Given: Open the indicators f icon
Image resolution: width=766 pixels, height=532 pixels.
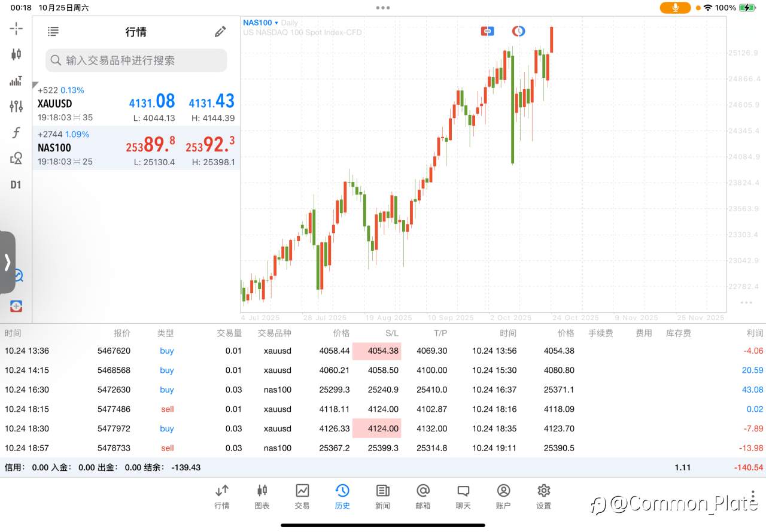Looking at the screenshot, I should point(16,133).
